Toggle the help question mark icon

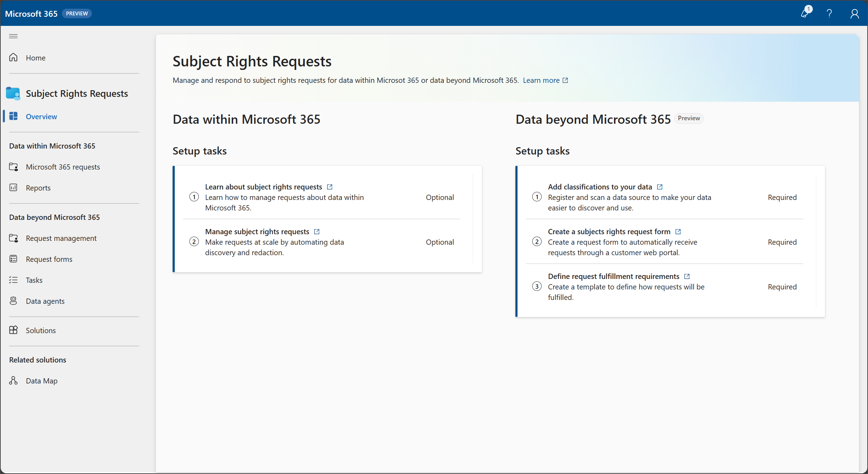(x=829, y=13)
